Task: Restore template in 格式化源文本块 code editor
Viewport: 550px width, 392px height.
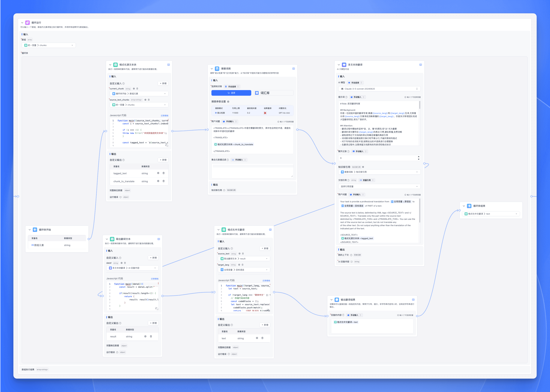Action: [165, 116]
